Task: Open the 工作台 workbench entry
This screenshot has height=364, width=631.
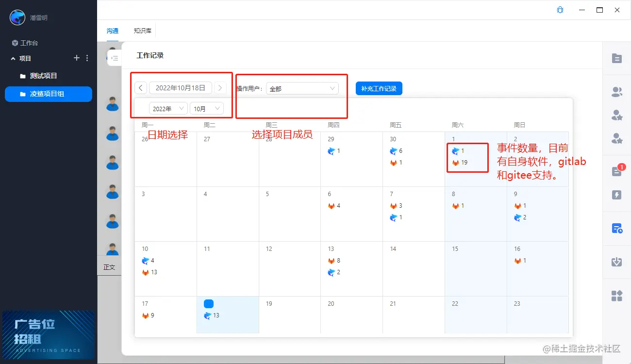Action: click(25, 43)
